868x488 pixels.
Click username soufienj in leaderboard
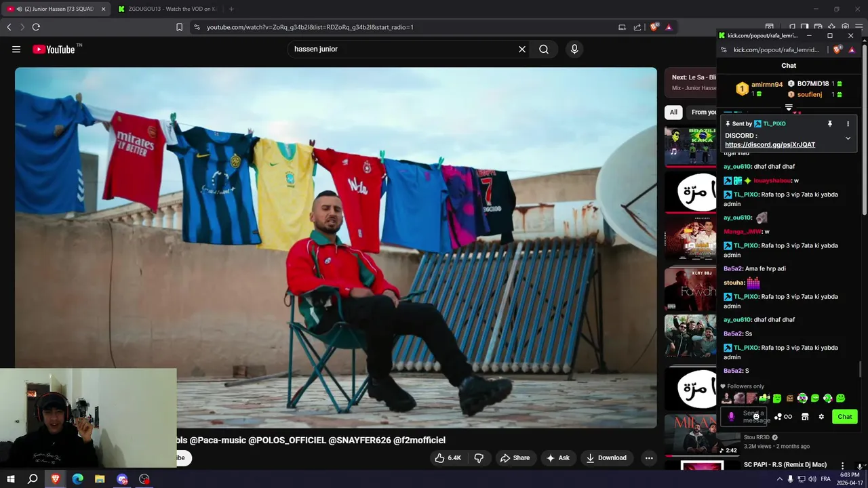click(x=810, y=95)
